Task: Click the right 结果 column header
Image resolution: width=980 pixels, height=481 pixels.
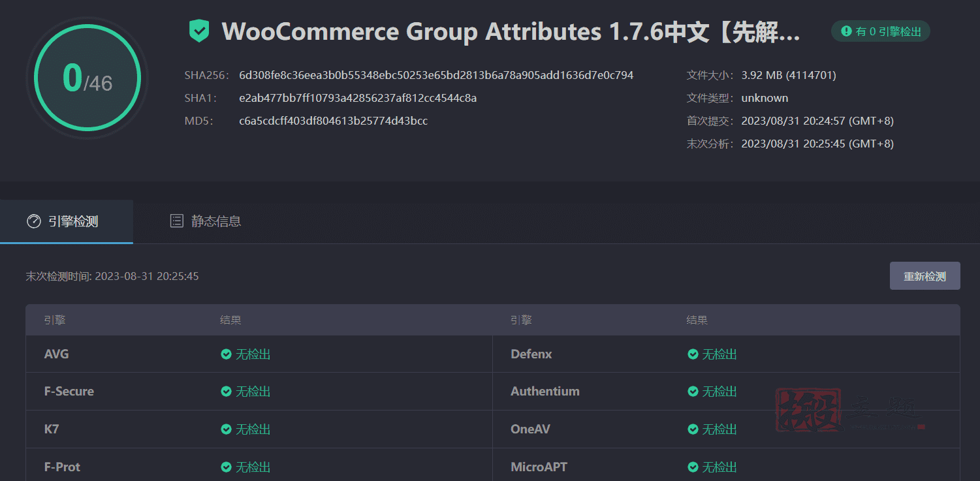Action: (697, 320)
